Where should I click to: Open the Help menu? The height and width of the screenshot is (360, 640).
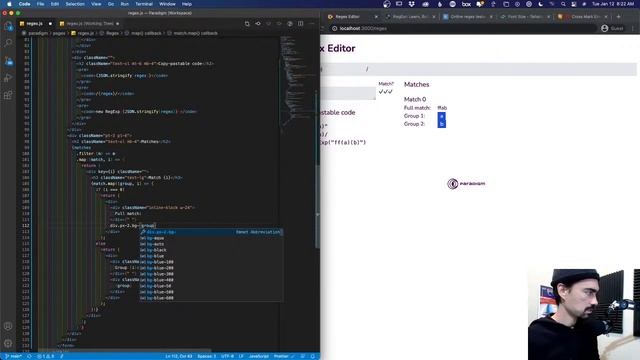click(x=187, y=4)
